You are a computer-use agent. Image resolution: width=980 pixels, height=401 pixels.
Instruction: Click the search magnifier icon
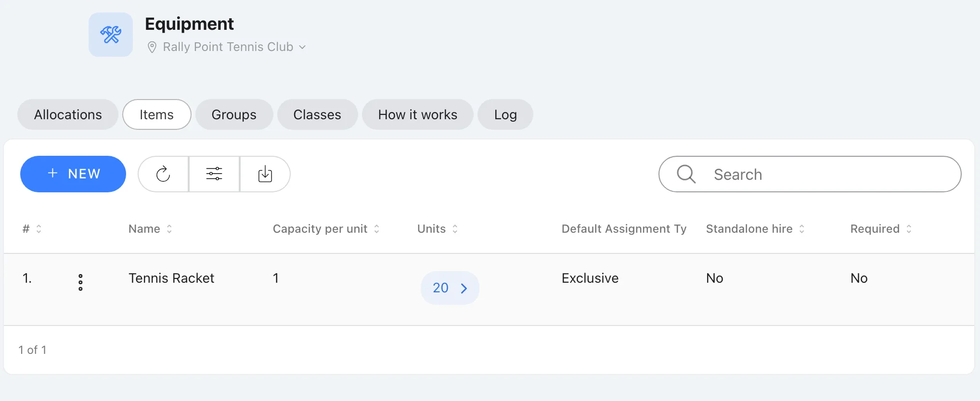[686, 174]
